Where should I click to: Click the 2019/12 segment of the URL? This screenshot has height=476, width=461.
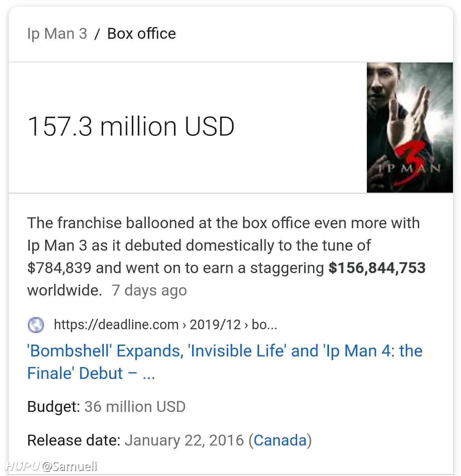tap(215, 325)
